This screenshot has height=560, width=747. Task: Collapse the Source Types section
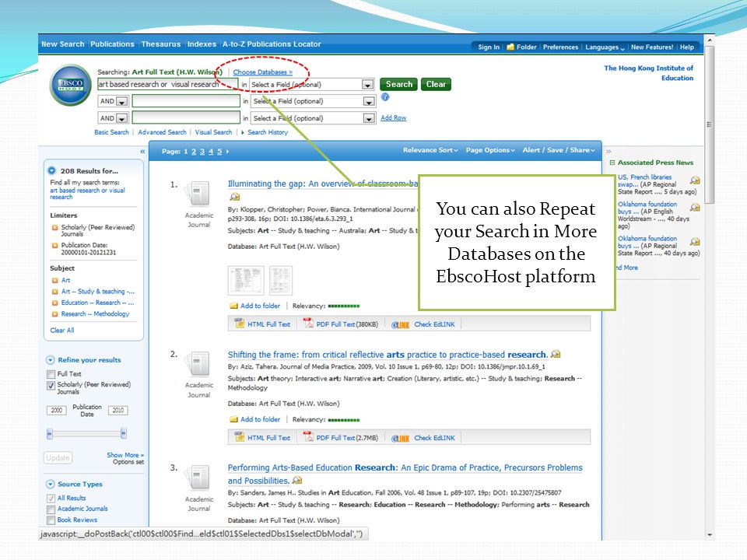(x=50, y=485)
